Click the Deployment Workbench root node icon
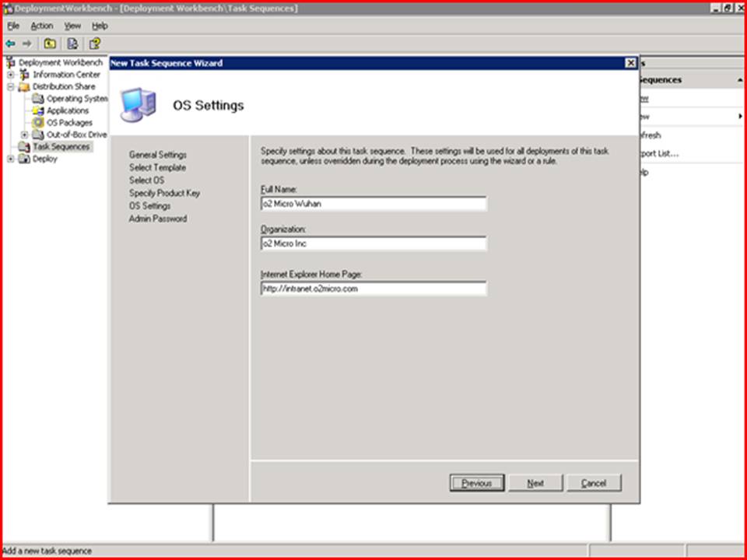The height and width of the screenshot is (560, 747). pyautogui.click(x=11, y=62)
